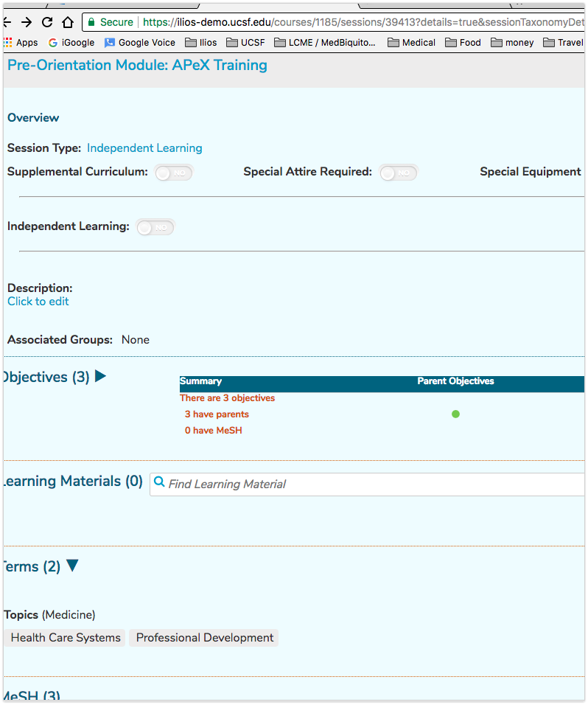588x705 pixels.
Task: Open the money bookmarks folder
Action: point(513,43)
